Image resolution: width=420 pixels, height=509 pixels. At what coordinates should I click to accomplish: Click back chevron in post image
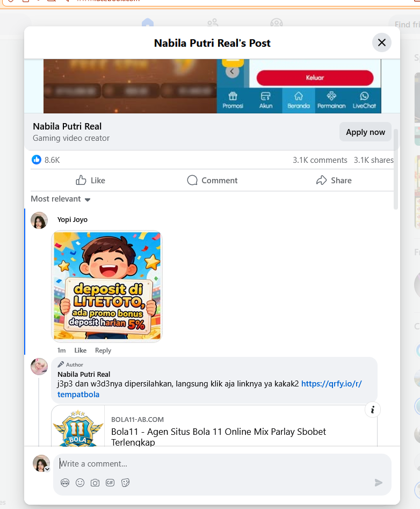232,71
